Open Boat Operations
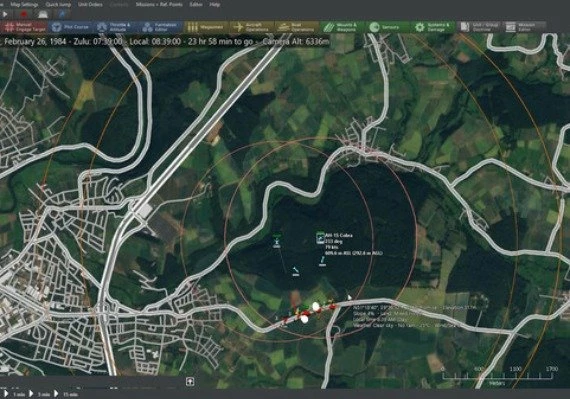The width and height of the screenshot is (570, 399). (297, 27)
